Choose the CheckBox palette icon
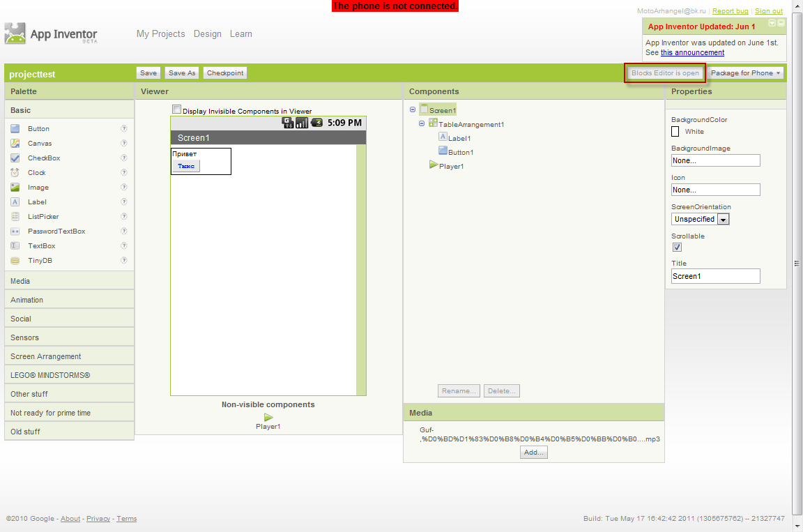 point(15,158)
